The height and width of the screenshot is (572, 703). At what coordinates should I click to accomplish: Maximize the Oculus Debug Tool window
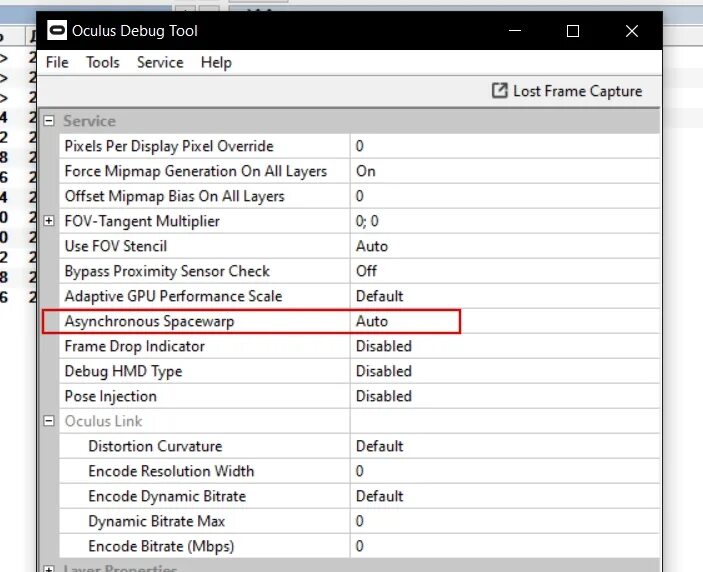573,30
